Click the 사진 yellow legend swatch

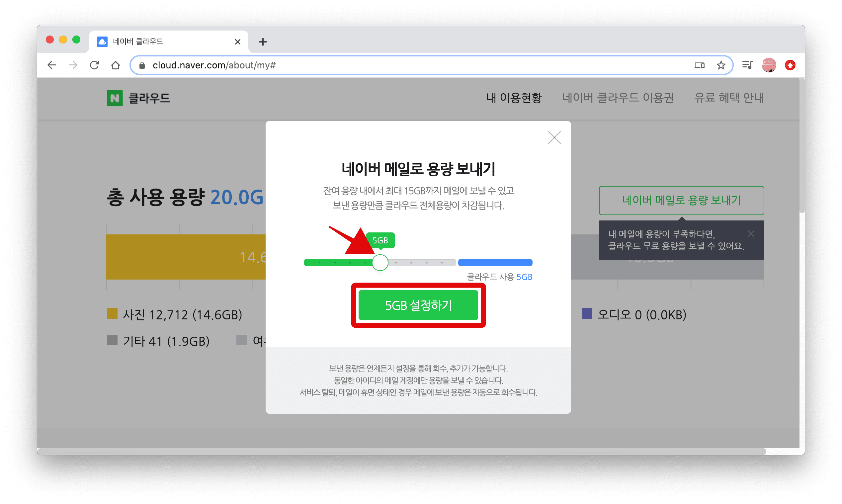112,313
